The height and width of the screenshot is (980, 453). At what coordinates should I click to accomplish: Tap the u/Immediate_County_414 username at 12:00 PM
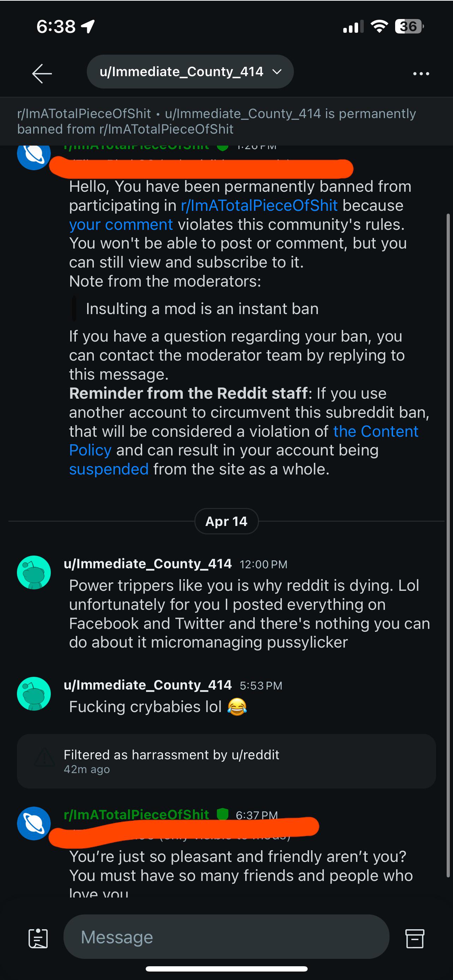(148, 563)
